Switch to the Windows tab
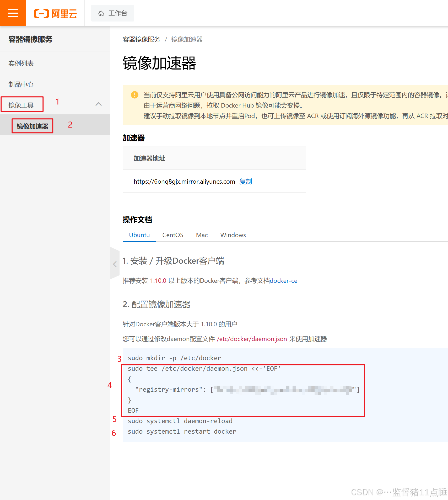Screen dimensions: 448x500 pyautogui.click(x=233, y=235)
